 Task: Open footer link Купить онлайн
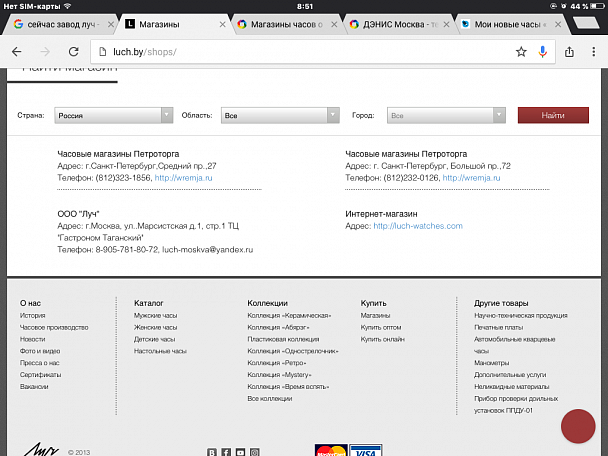click(x=382, y=339)
